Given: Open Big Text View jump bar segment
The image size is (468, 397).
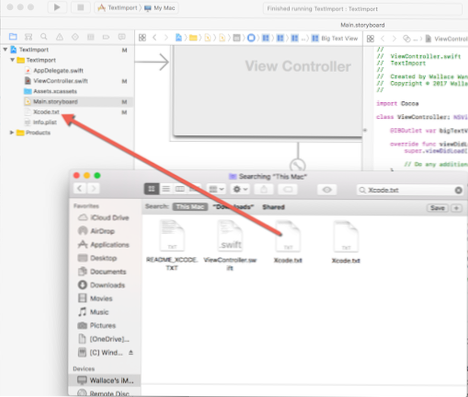Looking at the screenshot, I should pyautogui.click(x=335, y=38).
